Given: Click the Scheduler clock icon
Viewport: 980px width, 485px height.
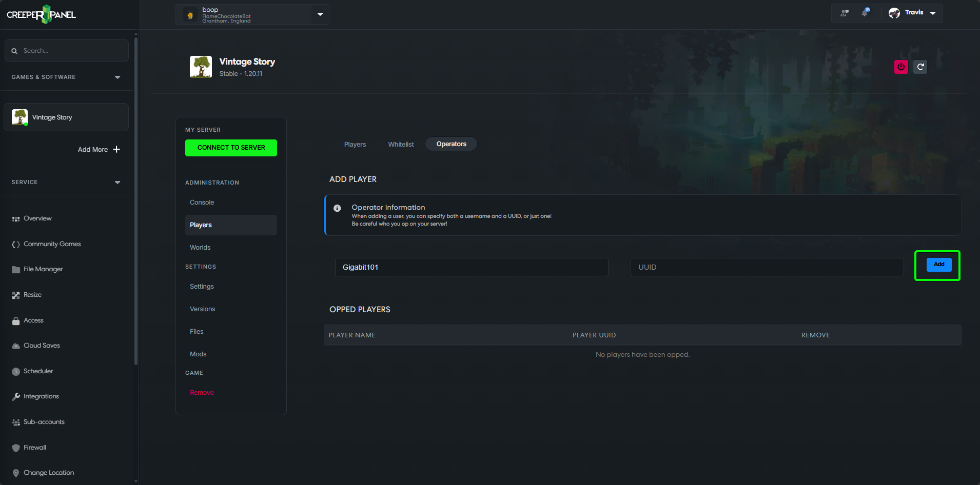Looking at the screenshot, I should (16, 371).
